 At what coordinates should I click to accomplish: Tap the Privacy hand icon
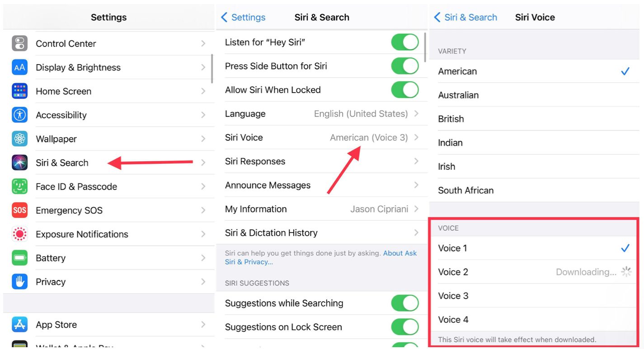pos(19,282)
